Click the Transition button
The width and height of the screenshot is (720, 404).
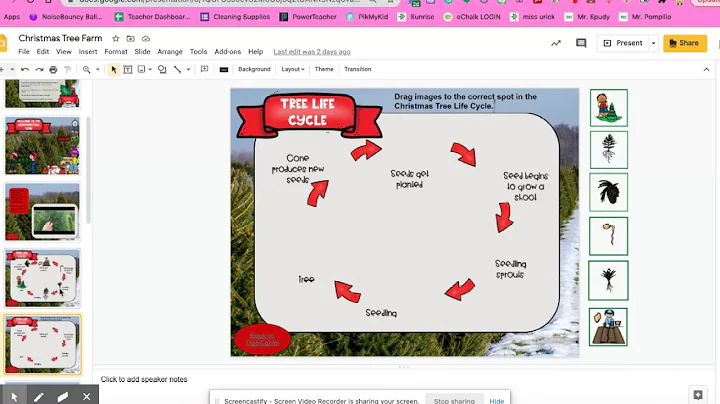pos(358,69)
